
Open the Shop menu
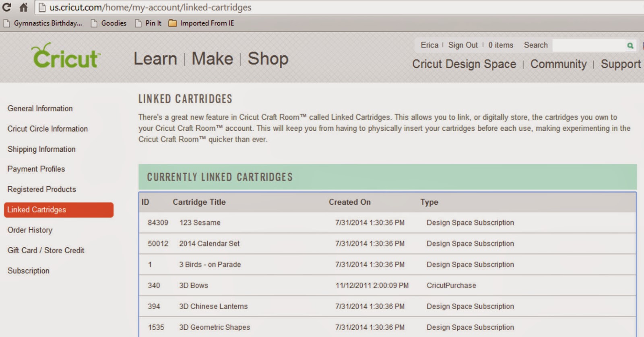pyautogui.click(x=268, y=59)
